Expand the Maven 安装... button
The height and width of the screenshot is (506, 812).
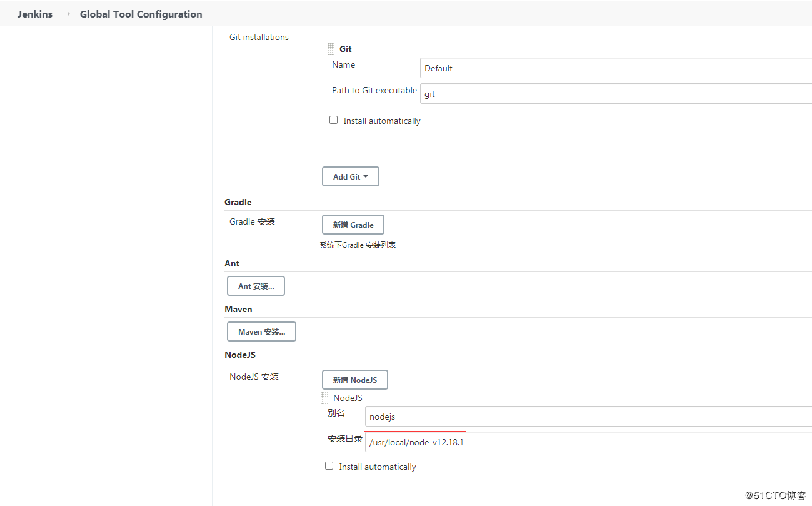261,332
